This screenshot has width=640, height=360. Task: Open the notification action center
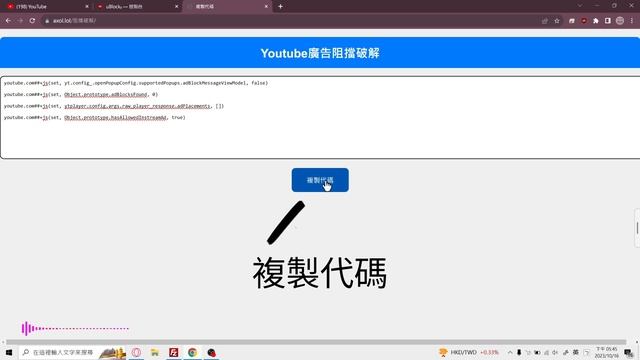[x=629, y=353]
